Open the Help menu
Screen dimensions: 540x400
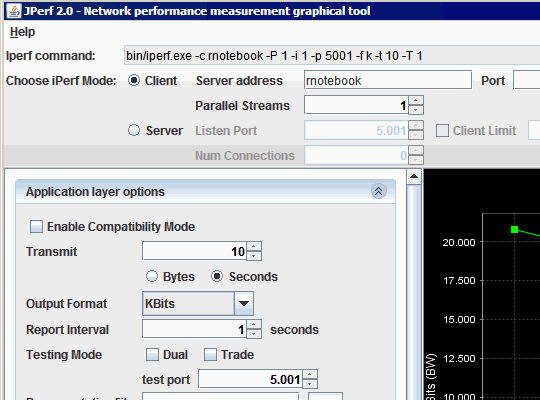(x=22, y=32)
